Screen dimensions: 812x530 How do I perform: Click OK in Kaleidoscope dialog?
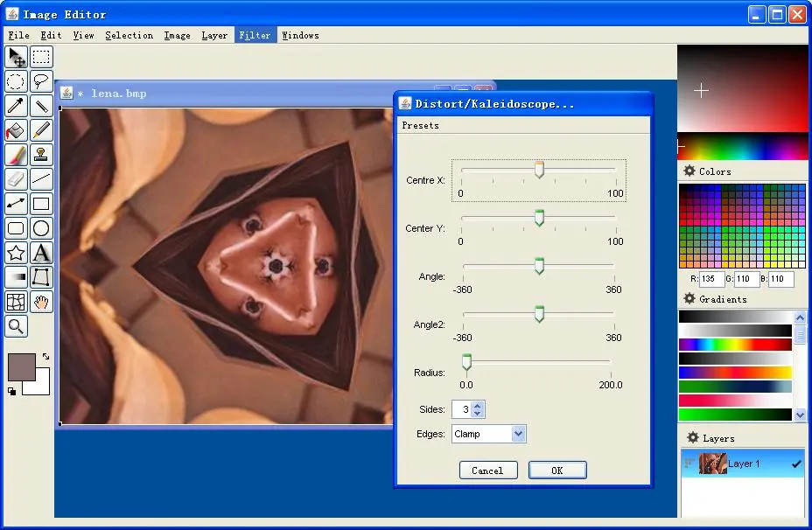557,471
